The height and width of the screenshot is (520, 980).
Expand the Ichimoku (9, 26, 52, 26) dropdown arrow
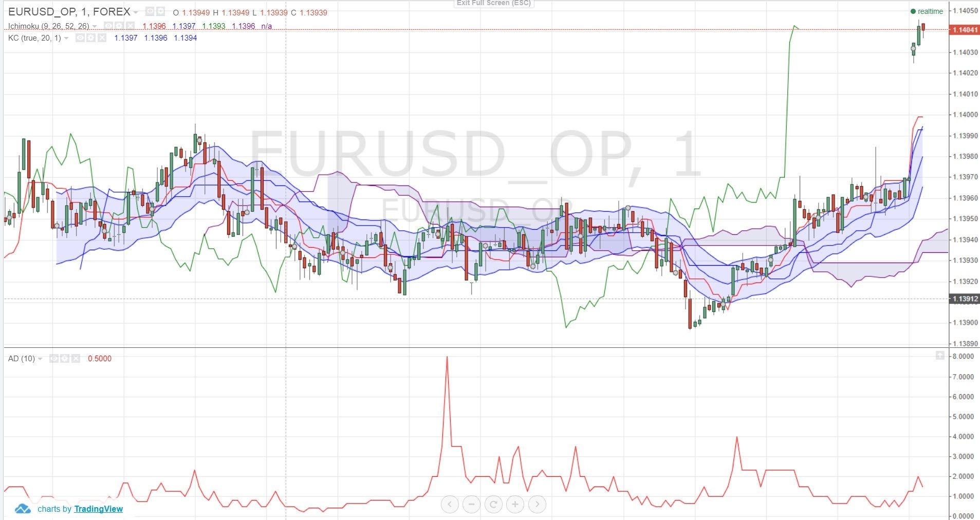click(95, 26)
